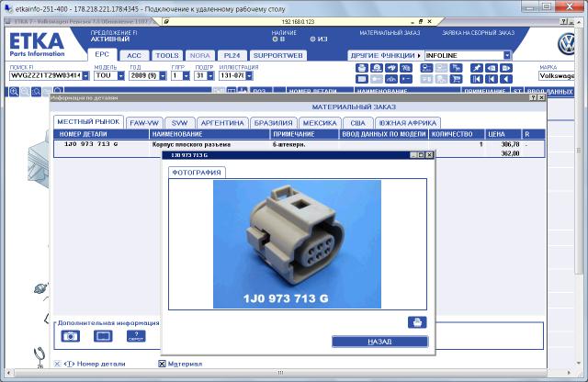The height and width of the screenshot is (382, 588).
Task: Open the TOOLS tab
Action: [167, 55]
